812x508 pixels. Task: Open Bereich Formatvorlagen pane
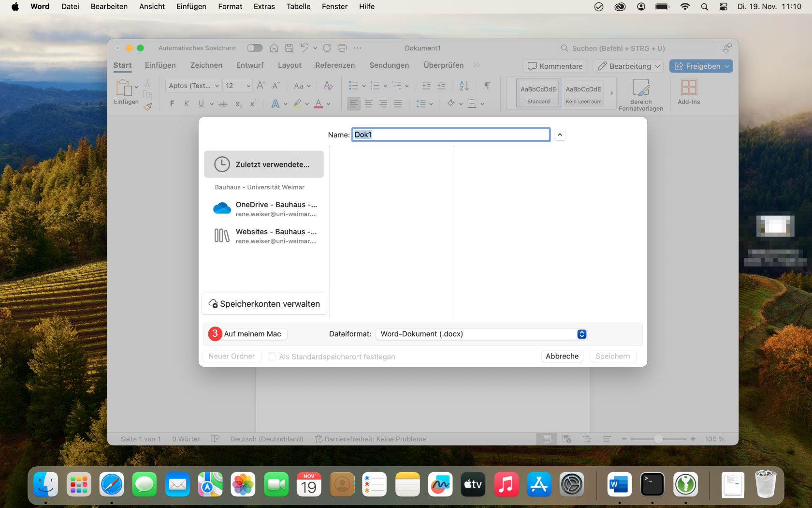(641, 95)
